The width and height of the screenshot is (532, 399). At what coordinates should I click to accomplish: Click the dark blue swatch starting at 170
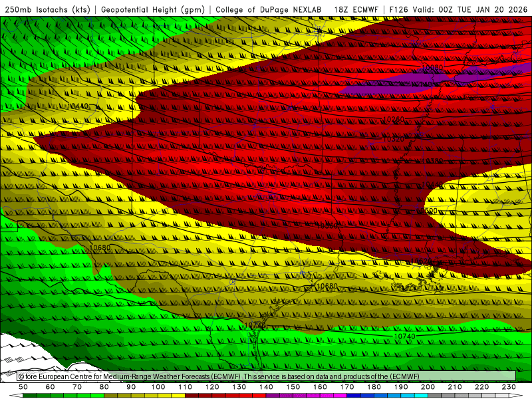coord(354,396)
